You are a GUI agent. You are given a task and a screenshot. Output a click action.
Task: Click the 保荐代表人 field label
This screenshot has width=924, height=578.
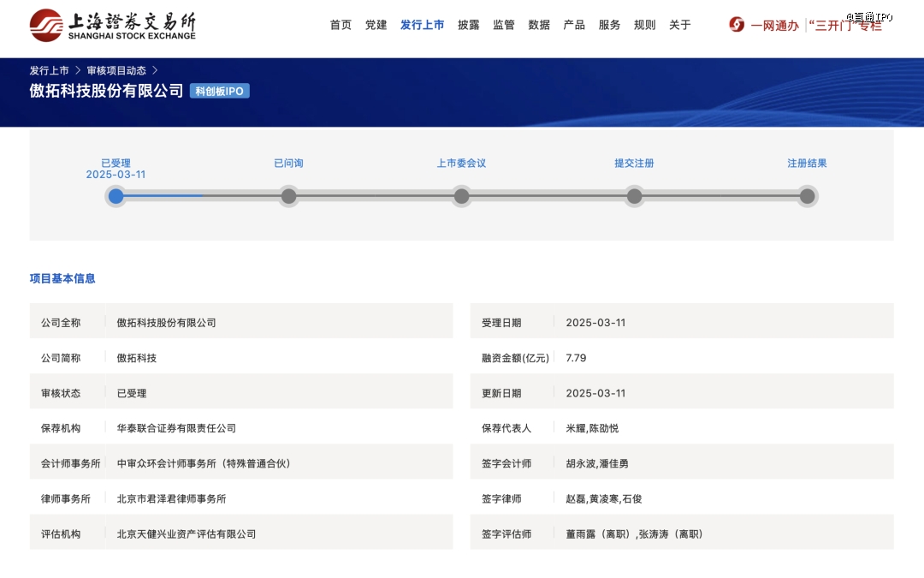coord(506,428)
